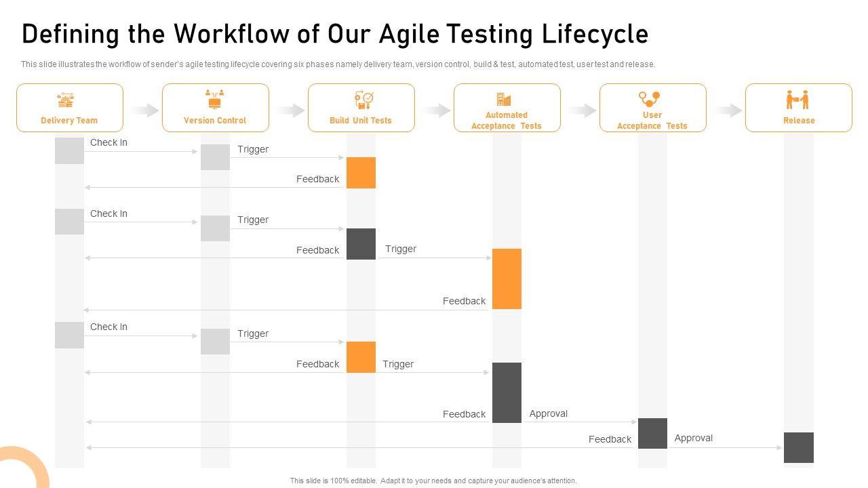868x488 pixels.
Task: Select the slide title heading text
Action: (335, 34)
